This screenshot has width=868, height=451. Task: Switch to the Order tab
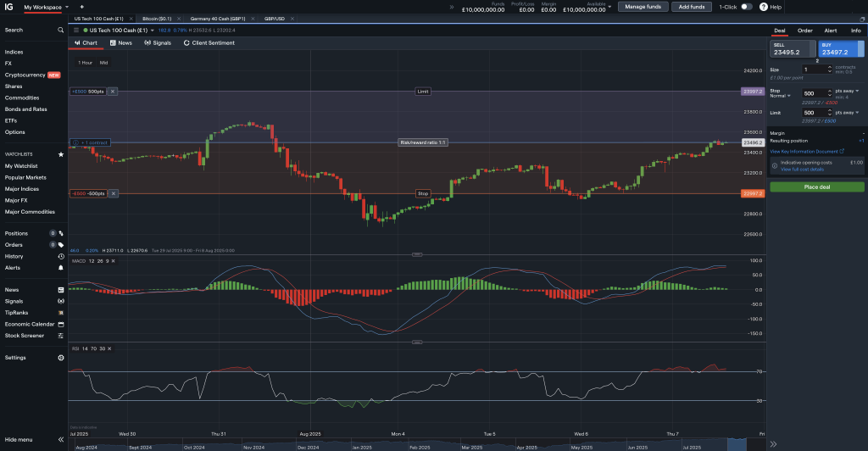click(x=804, y=30)
